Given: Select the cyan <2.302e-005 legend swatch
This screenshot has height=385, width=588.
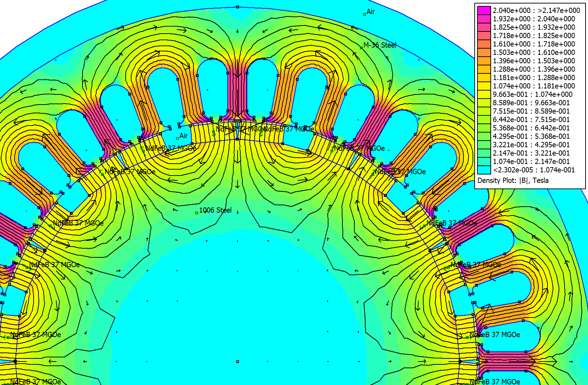Looking at the screenshot, I should coord(484,170).
